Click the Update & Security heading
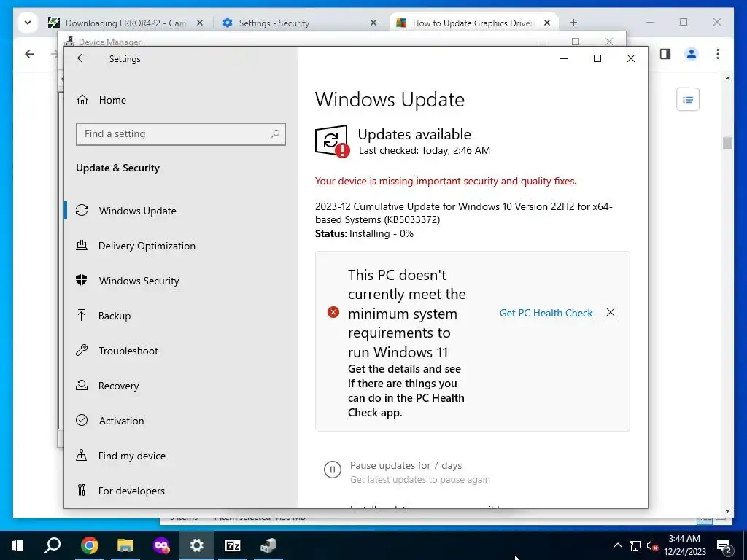Image resolution: width=747 pixels, height=560 pixels. (117, 168)
